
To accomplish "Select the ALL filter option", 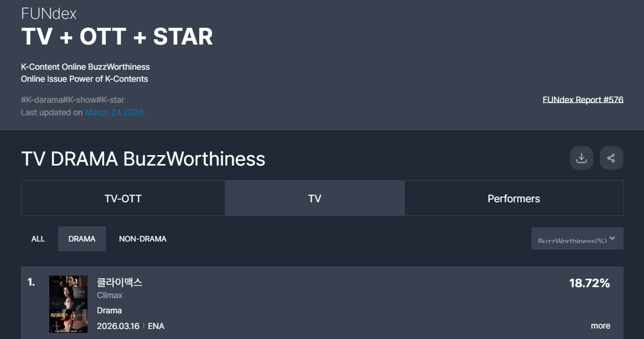I will [x=38, y=239].
